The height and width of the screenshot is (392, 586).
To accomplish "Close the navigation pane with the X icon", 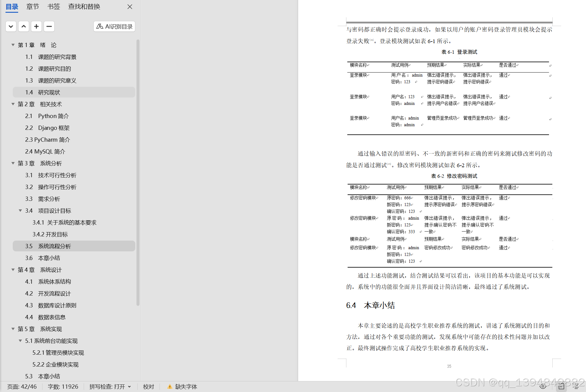I will coord(130,7).
